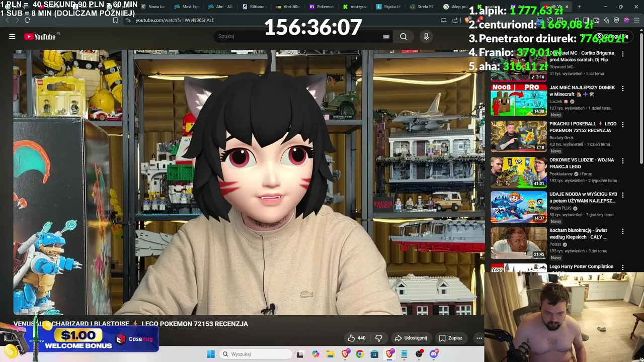
Task: Open 'JAK MIEĆ NAJLEPSZY DOMEK w Minecraft' title
Action: coord(582,90)
